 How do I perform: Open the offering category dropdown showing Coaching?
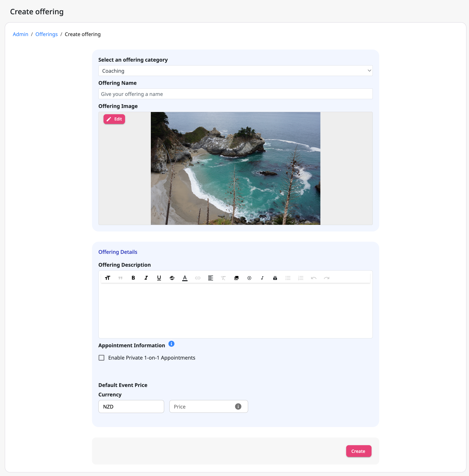235,71
